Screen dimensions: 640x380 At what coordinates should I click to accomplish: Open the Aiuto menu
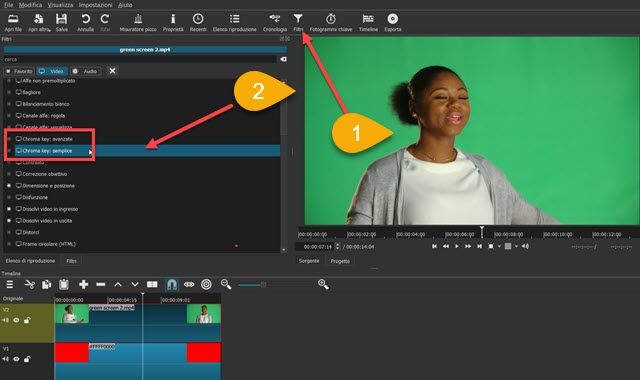click(x=125, y=5)
